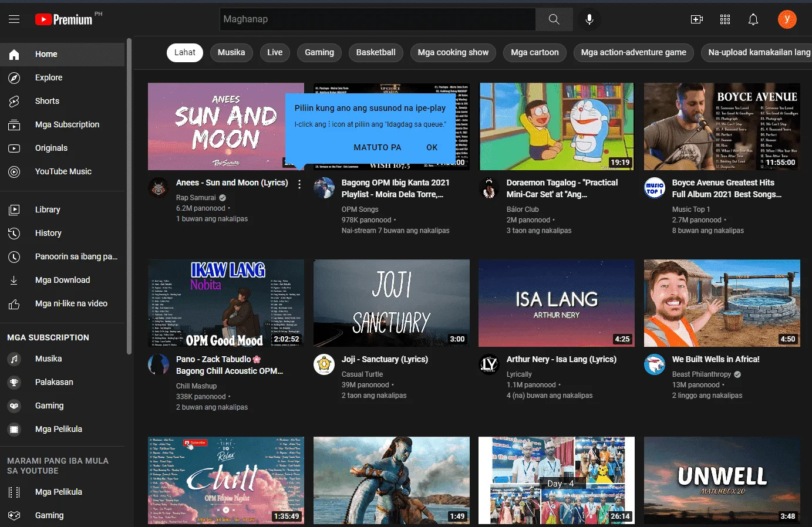
Task: Click the sidebar vertical scrollbar
Action: pos(129,197)
